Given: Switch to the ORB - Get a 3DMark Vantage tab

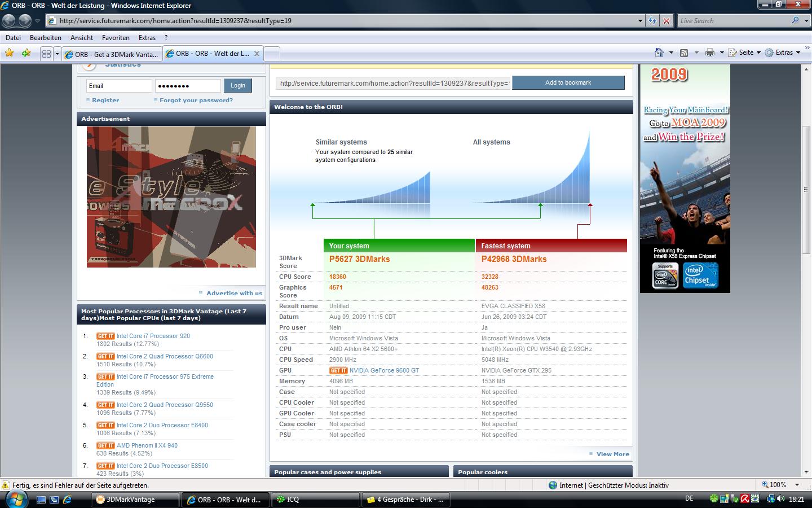Looking at the screenshot, I should [x=112, y=54].
